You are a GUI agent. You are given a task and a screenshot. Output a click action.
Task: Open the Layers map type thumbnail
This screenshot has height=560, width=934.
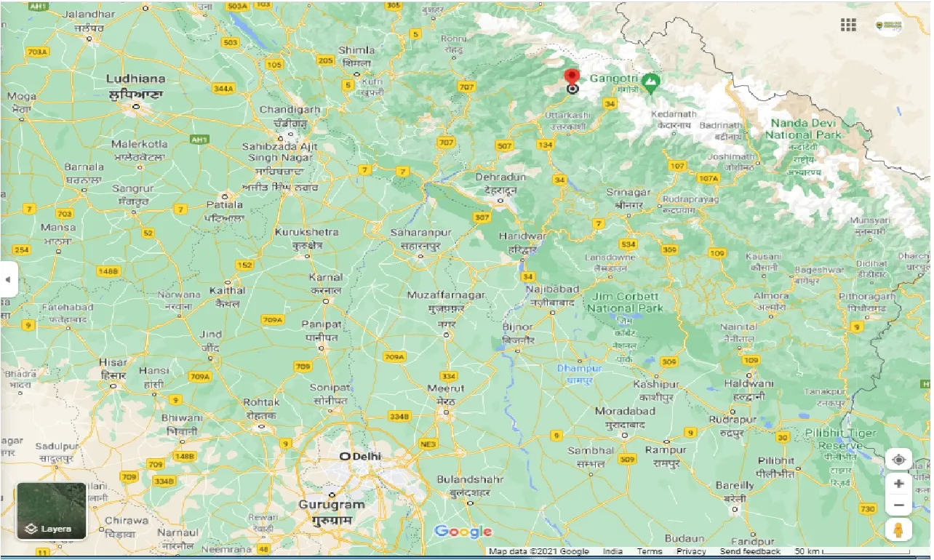click(52, 511)
